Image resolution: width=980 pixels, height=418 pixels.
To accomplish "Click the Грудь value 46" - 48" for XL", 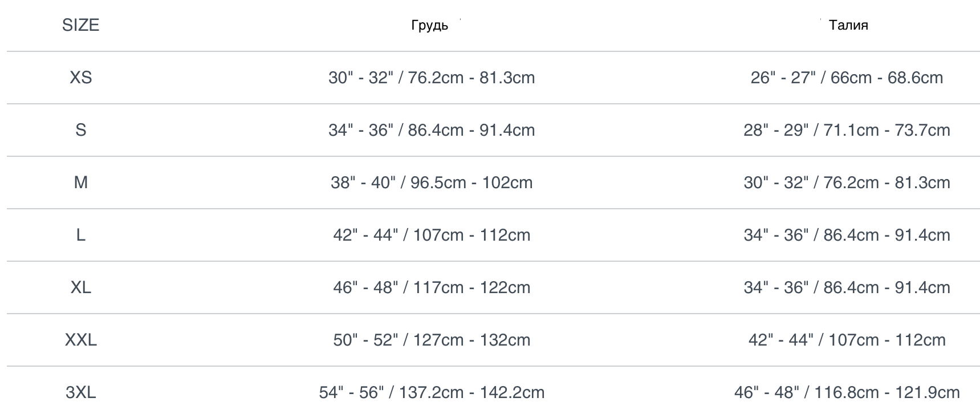I will point(432,287).
